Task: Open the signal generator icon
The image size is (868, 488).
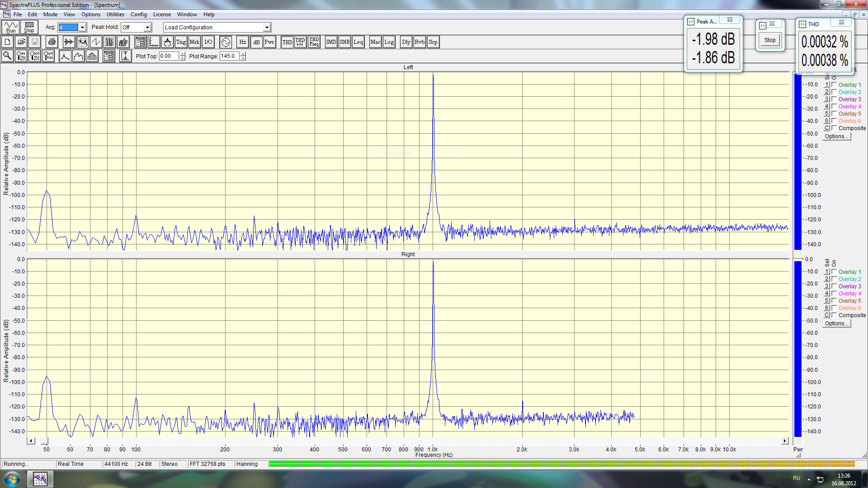Action: [225, 42]
